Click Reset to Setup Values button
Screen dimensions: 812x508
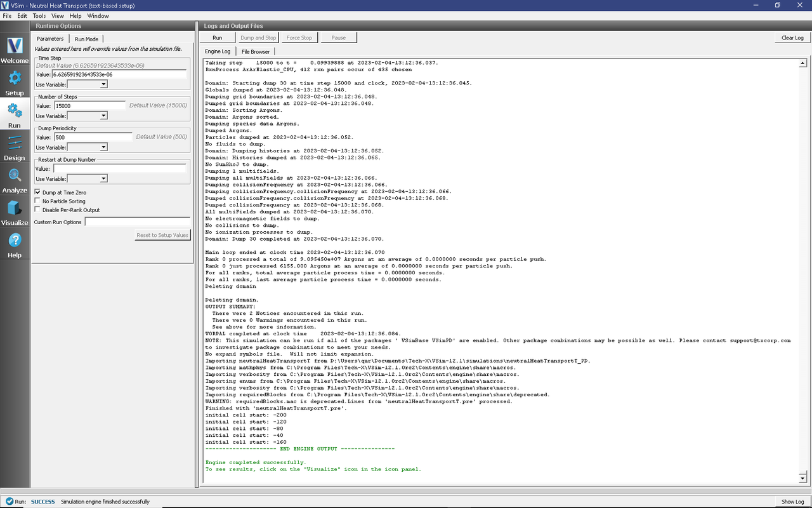click(162, 235)
